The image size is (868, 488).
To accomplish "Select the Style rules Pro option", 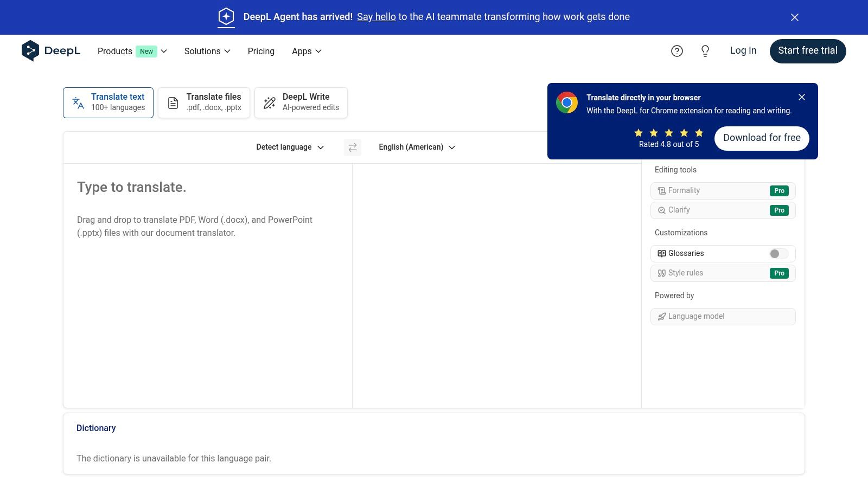I will (722, 273).
